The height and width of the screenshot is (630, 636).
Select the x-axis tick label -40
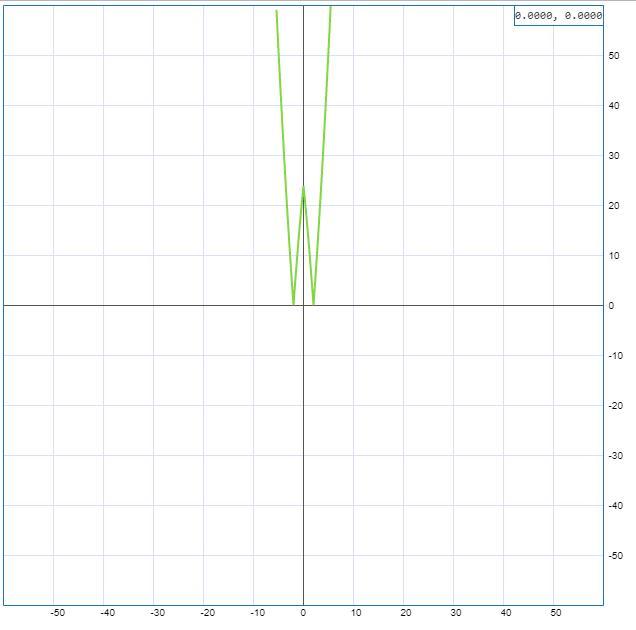(x=107, y=613)
